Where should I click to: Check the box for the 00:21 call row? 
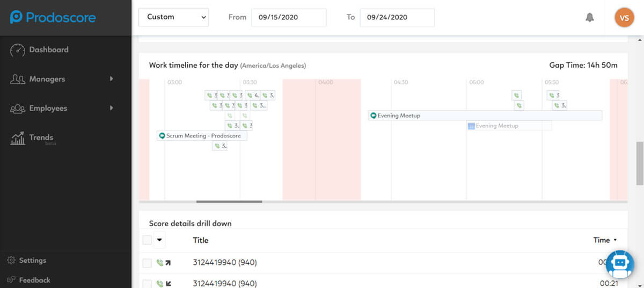147,284
